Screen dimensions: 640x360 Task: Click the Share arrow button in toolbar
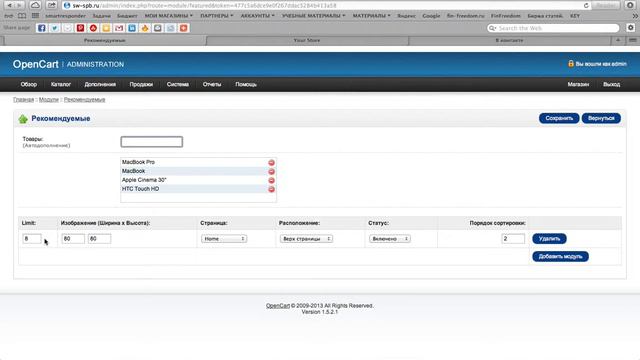click(51, 5)
